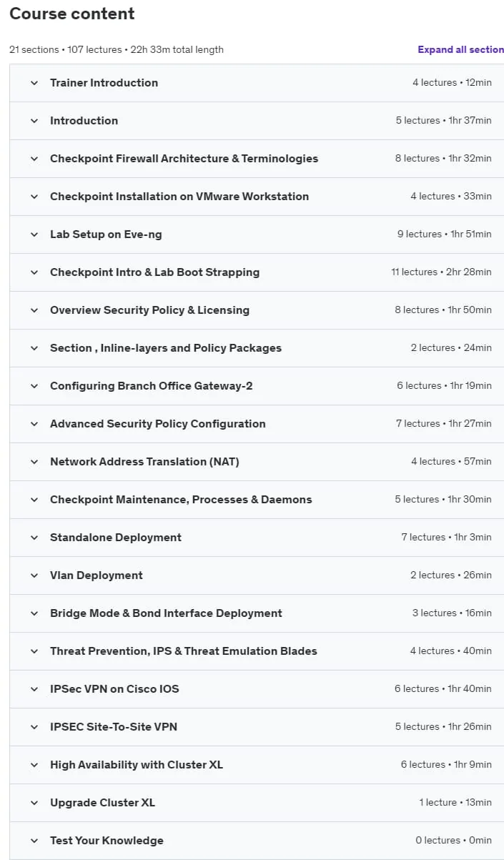Screen dimensions: 504x860
Task: Open High Availability with Cluster XL section
Action: [x=257, y=765]
